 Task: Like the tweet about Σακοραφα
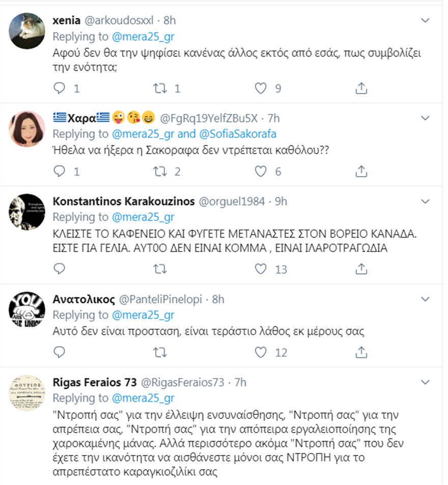click(x=261, y=172)
